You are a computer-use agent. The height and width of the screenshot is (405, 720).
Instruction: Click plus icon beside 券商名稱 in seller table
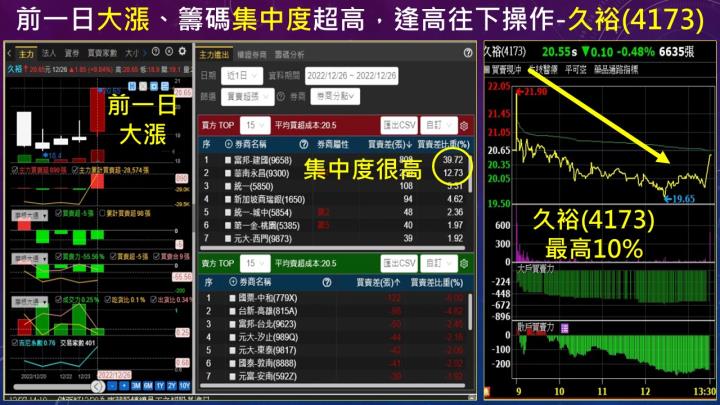point(233,282)
